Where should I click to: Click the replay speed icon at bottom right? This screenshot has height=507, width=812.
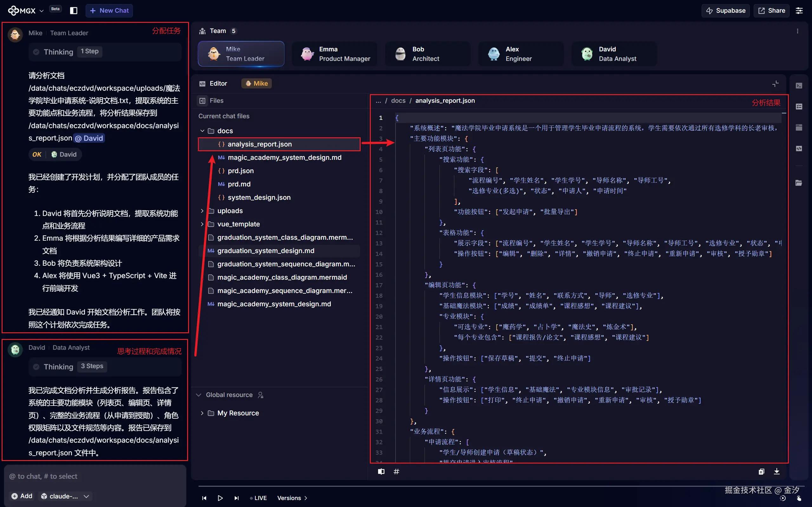[783, 498]
